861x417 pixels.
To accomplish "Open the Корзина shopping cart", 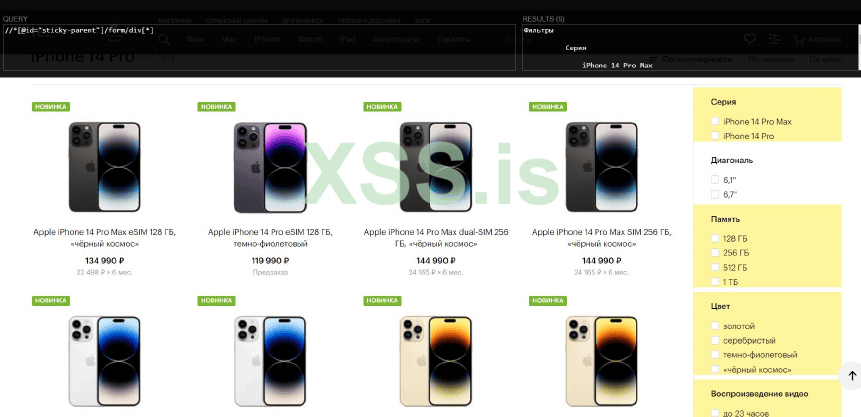I will pyautogui.click(x=817, y=39).
